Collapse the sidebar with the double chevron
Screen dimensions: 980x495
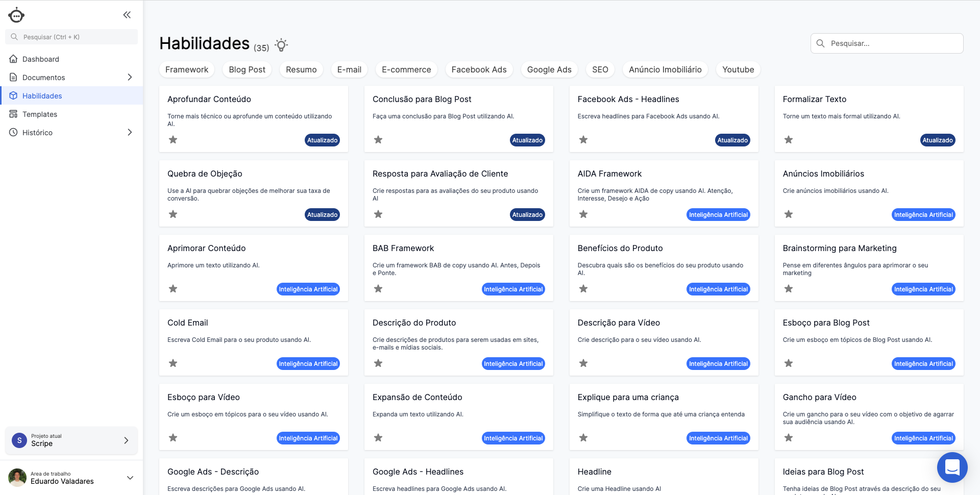[127, 14]
